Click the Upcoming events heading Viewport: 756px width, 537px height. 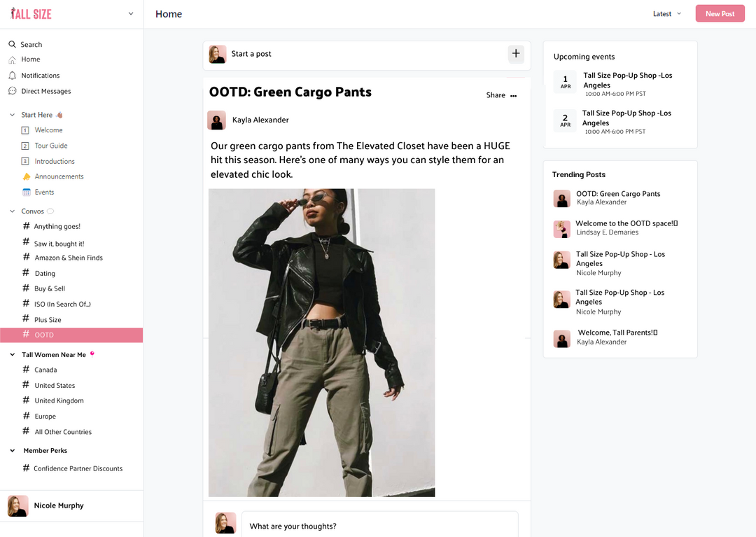coord(584,57)
